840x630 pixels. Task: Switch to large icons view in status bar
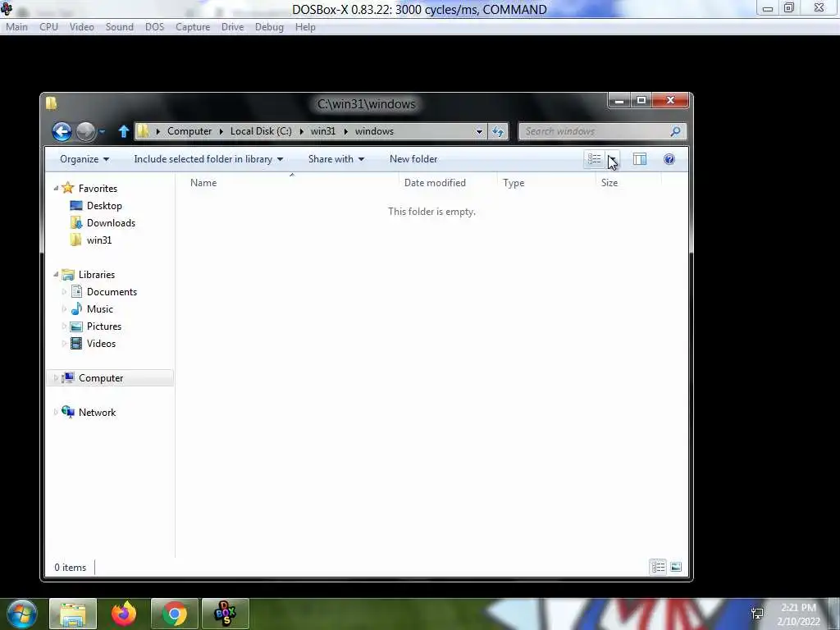(x=676, y=567)
